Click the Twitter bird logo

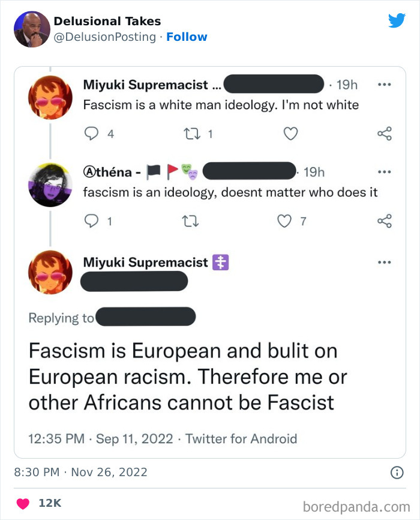coord(397,20)
